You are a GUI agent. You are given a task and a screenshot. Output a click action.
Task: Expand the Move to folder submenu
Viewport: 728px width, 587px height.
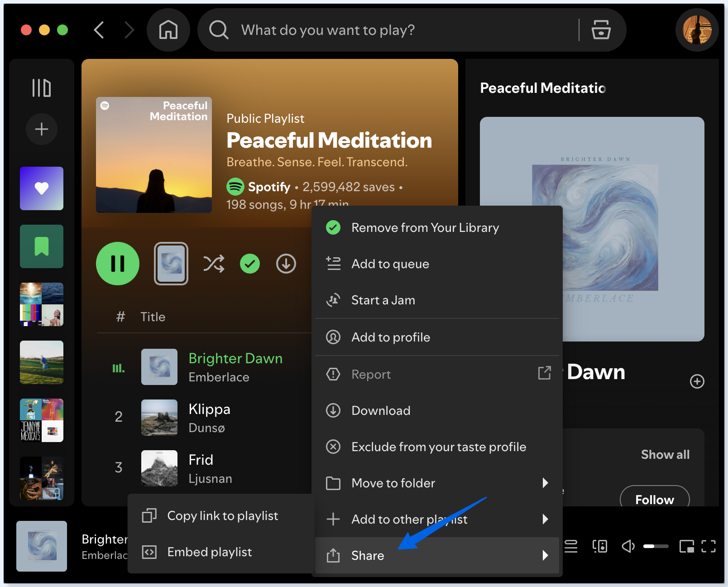coord(393,483)
